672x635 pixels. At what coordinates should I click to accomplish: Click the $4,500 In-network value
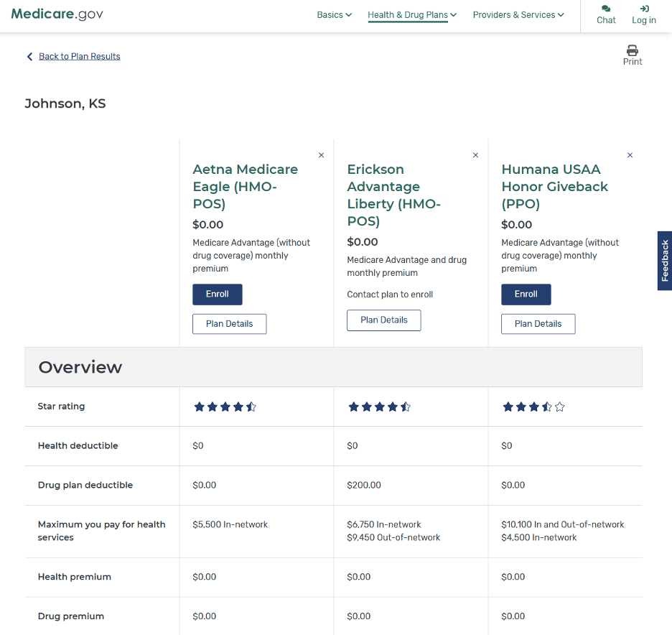coord(538,537)
